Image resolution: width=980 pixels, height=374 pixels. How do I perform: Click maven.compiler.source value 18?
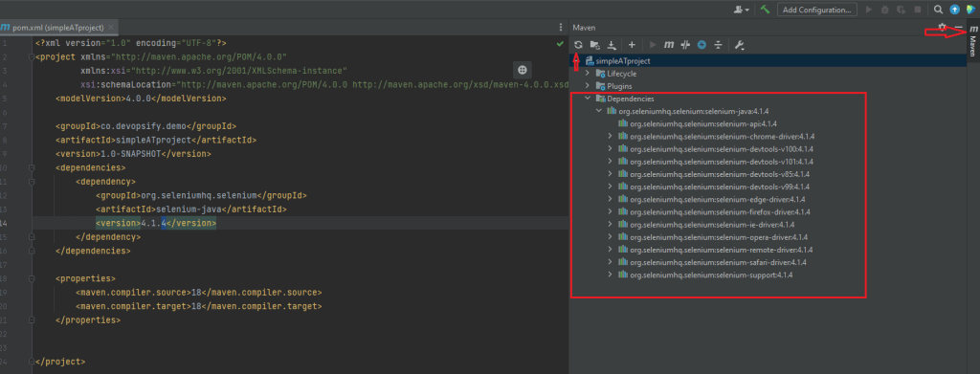pyautogui.click(x=196, y=292)
